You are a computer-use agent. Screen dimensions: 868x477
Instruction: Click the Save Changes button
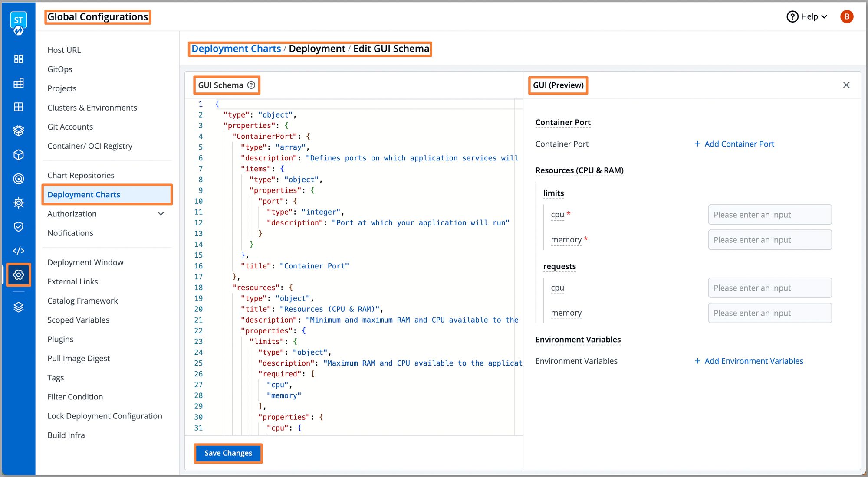point(228,453)
